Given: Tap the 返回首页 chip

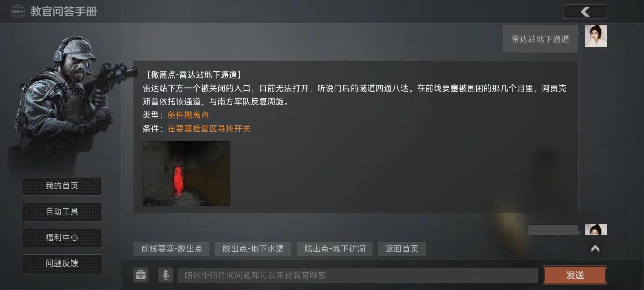Looking at the screenshot, I should pyautogui.click(x=402, y=249).
